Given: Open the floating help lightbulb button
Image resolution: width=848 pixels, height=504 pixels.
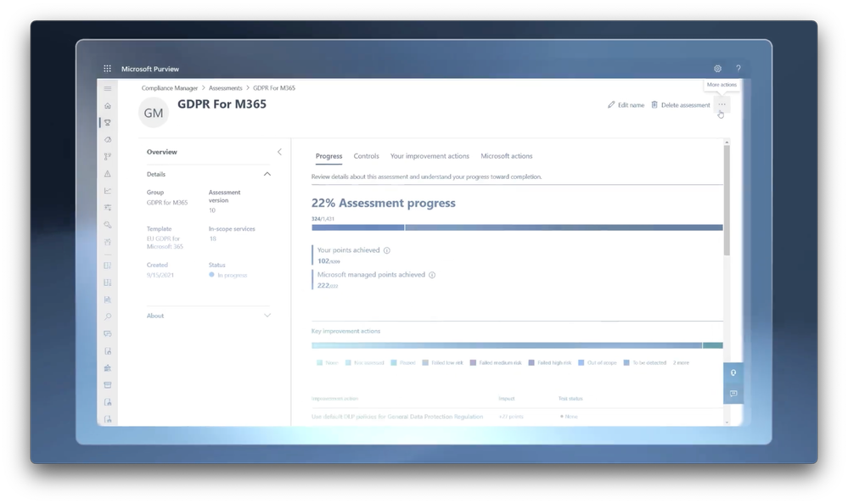Looking at the screenshot, I should pos(733,372).
